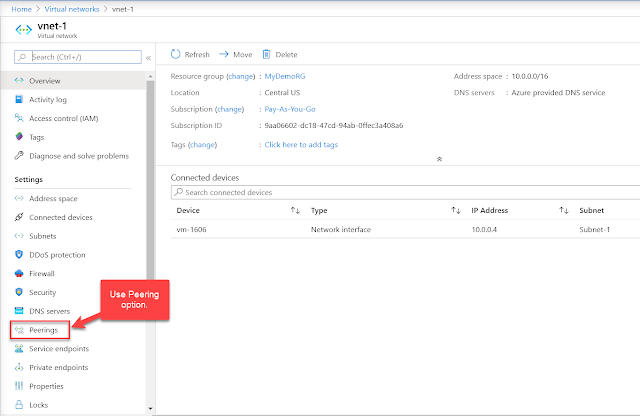This screenshot has width=640, height=416.
Task: Click the Subscription ID value 9aa06602-dc18...
Action: 333,125
